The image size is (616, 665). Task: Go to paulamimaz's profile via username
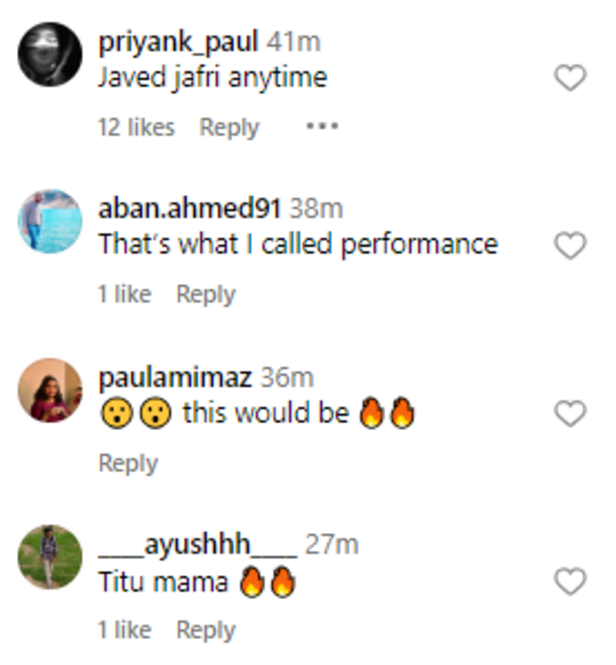(176, 377)
